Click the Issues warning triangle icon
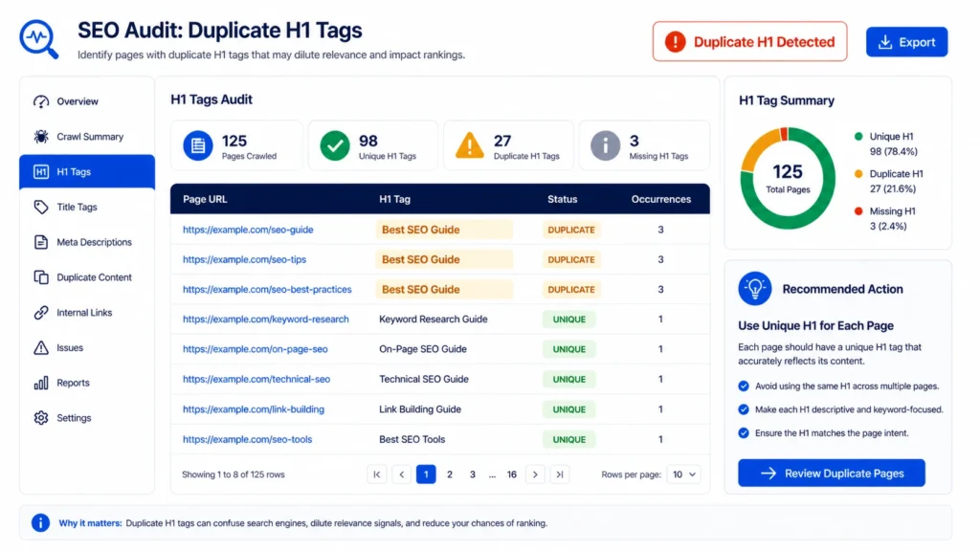 click(x=41, y=348)
